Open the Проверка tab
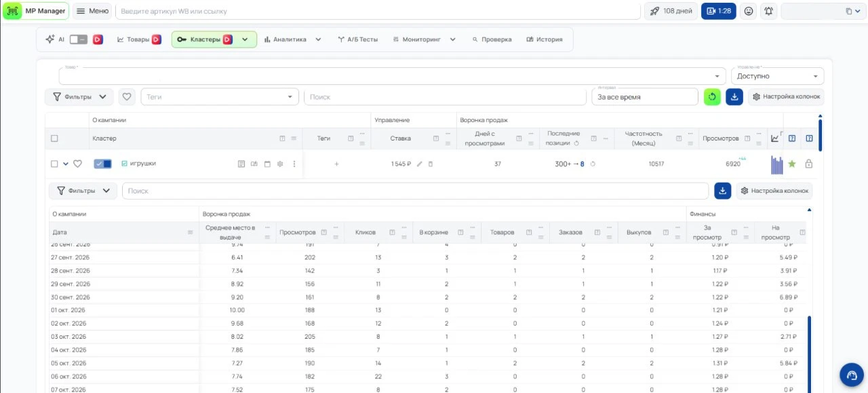 point(492,39)
